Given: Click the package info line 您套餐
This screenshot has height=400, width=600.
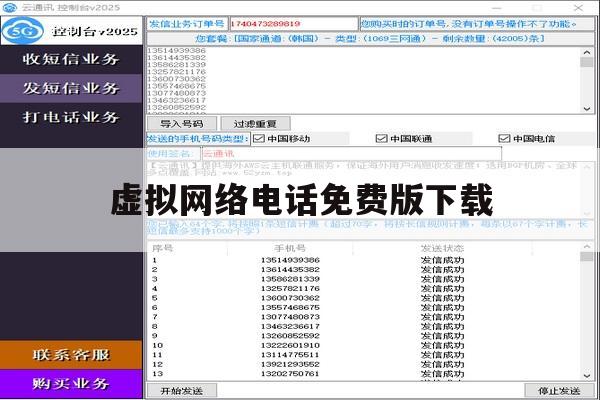Looking at the screenshot, I should click(x=369, y=39).
